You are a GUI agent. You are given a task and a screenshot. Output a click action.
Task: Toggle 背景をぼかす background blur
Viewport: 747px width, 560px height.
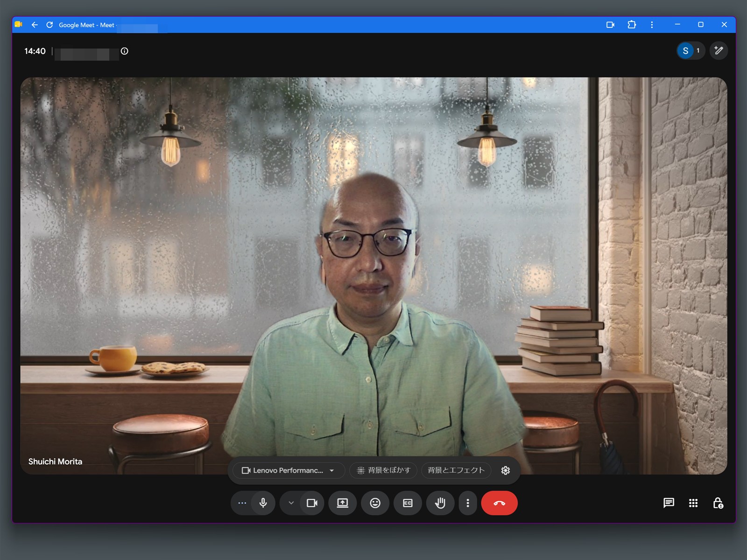pos(383,470)
